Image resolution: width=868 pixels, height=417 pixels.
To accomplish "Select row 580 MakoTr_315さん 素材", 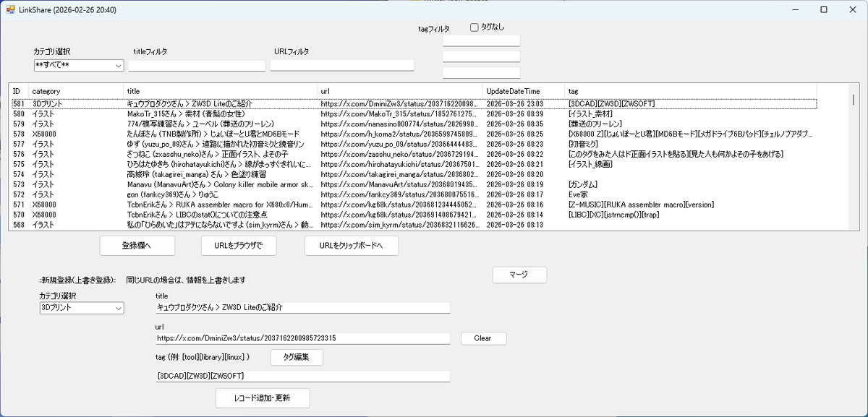I will pyautogui.click(x=413, y=114).
